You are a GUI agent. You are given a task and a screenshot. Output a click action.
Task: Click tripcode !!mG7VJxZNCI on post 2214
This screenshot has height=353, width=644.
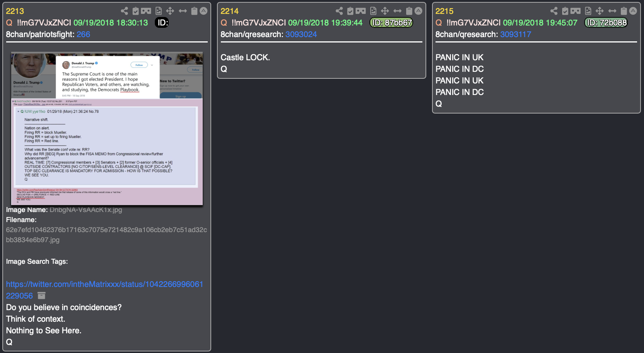[259, 23]
